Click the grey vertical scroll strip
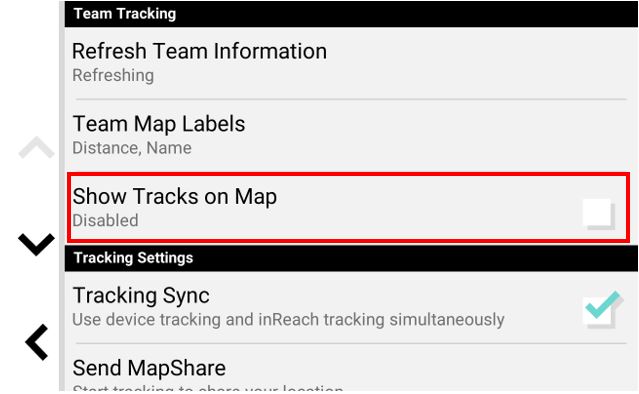Viewport: 639px width, 394px height. (x=62, y=196)
